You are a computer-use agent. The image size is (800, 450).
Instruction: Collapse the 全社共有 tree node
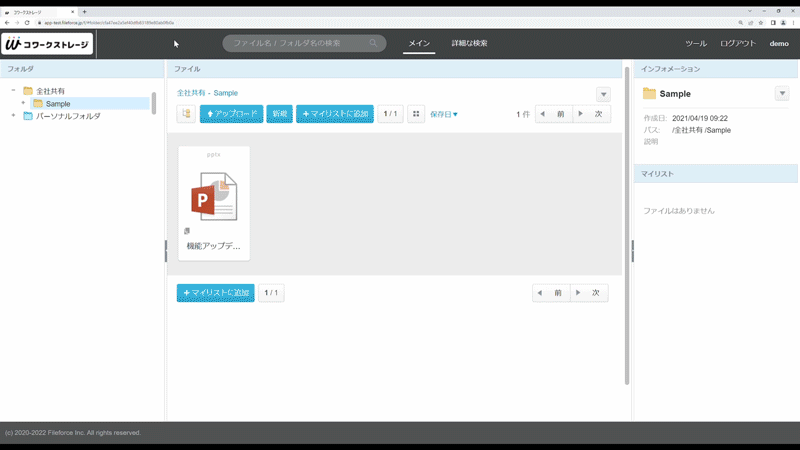[x=14, y=91]
